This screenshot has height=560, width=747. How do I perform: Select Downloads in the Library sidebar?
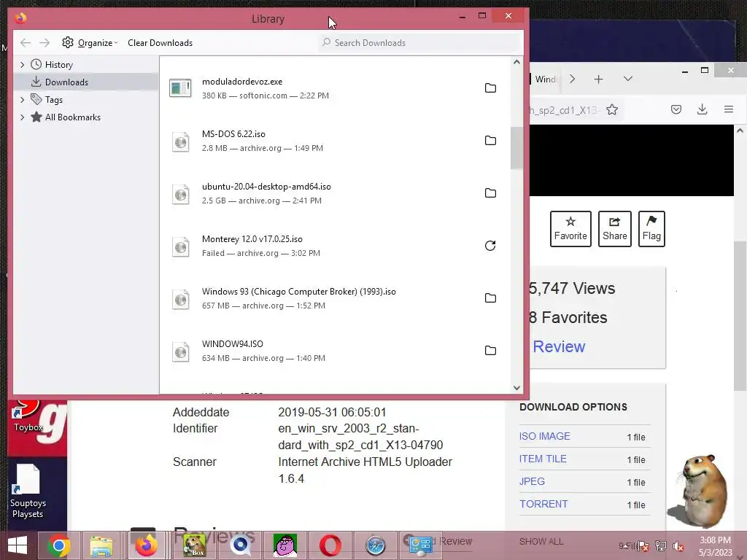(86, 82)
